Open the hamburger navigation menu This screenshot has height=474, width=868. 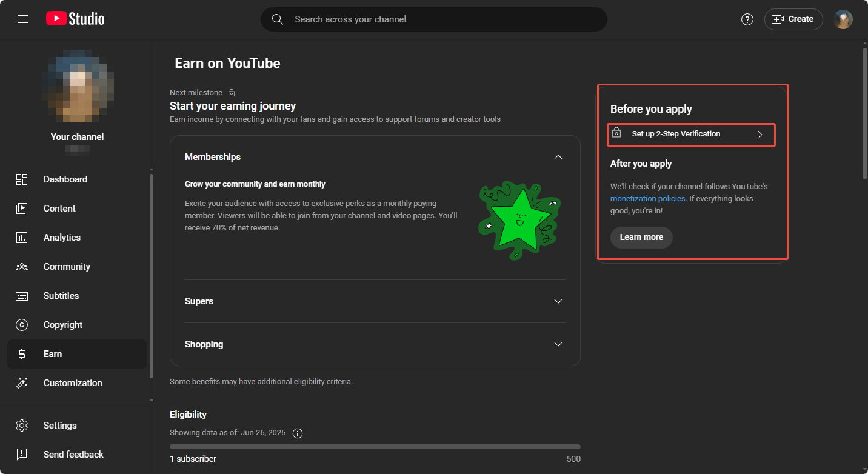point(23,19)
